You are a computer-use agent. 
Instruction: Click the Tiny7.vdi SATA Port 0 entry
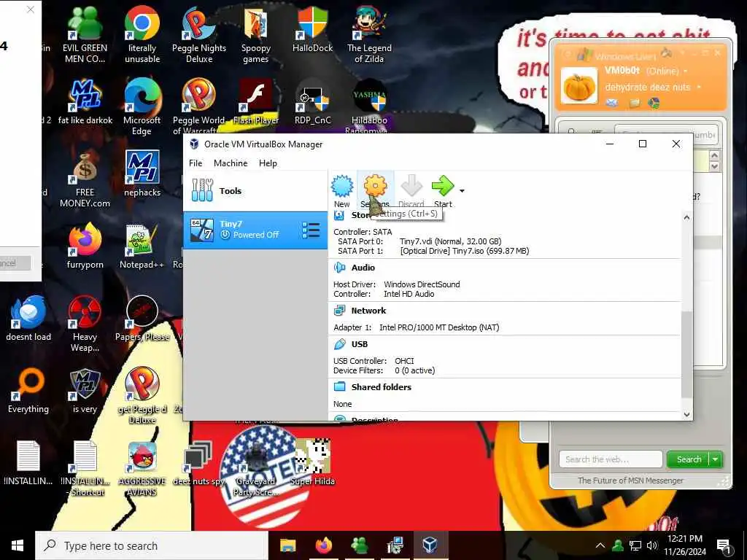click(x=450, y=241)
